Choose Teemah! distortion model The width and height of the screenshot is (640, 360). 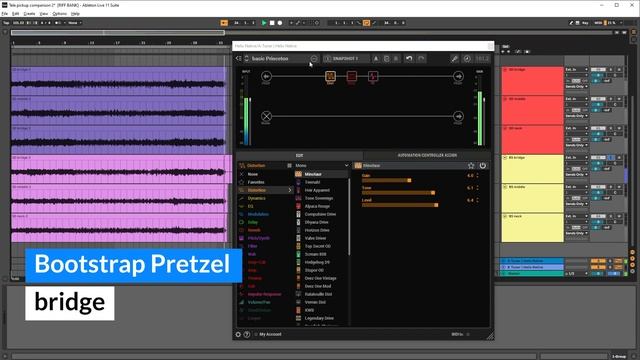[x=312, y=182]
